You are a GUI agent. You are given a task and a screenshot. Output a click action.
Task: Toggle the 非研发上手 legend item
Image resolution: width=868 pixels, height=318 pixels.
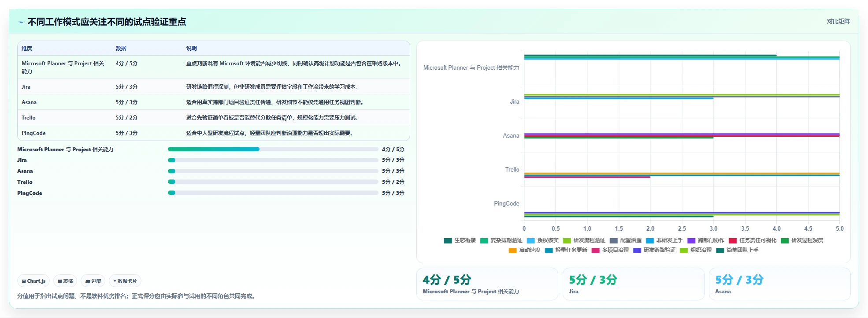point(664,240)
